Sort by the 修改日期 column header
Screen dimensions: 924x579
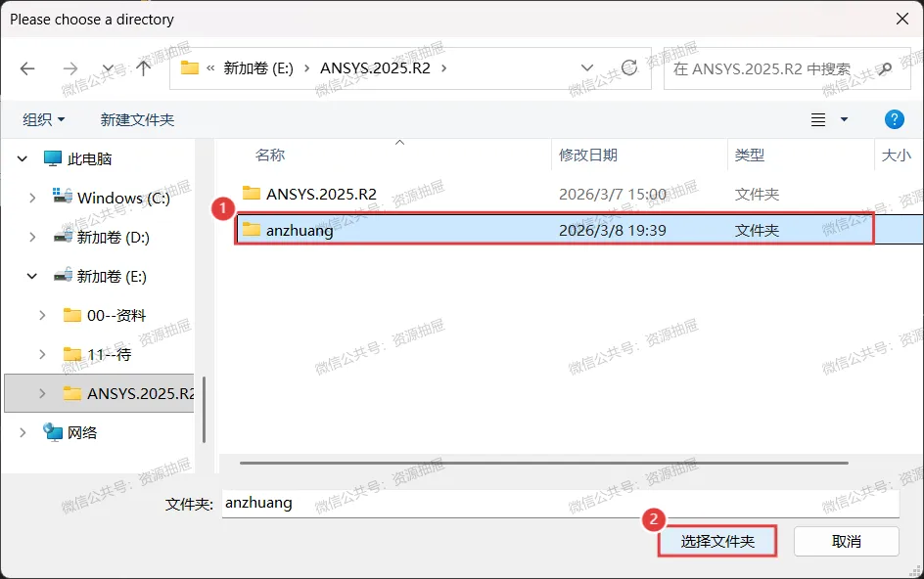coord(588,155)
